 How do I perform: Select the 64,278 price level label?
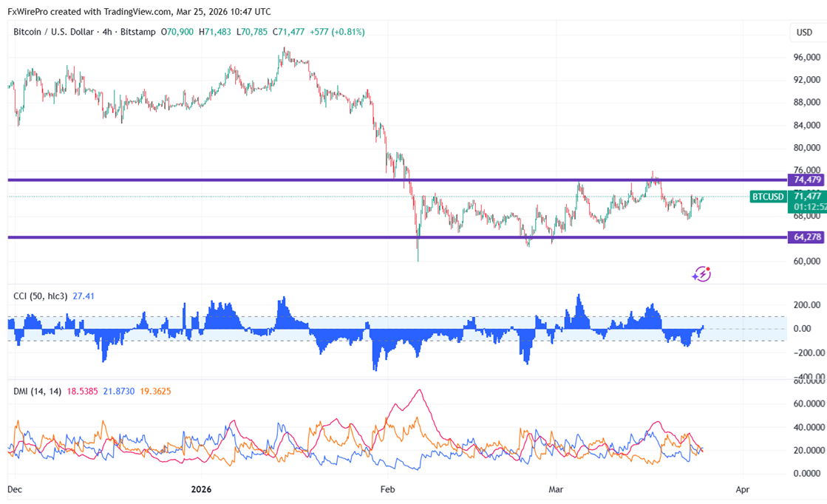(x=807, y=237)
